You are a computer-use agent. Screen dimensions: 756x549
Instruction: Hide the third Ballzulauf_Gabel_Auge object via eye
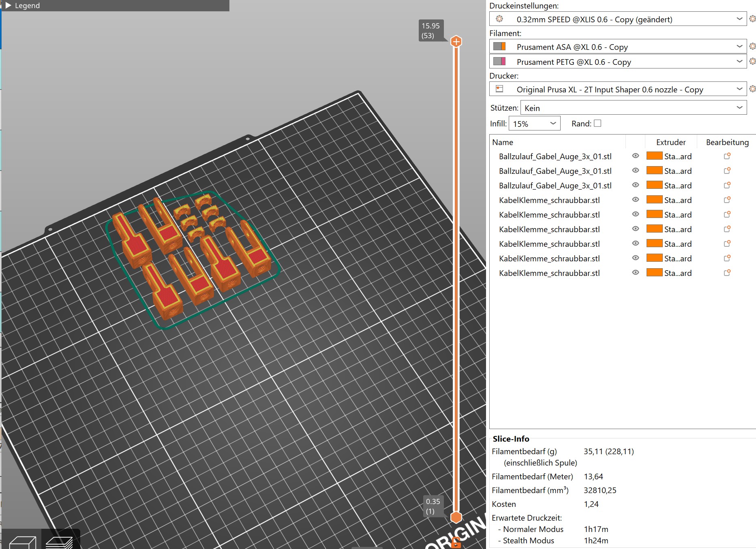pyautogui.click(x=636, y=185)
